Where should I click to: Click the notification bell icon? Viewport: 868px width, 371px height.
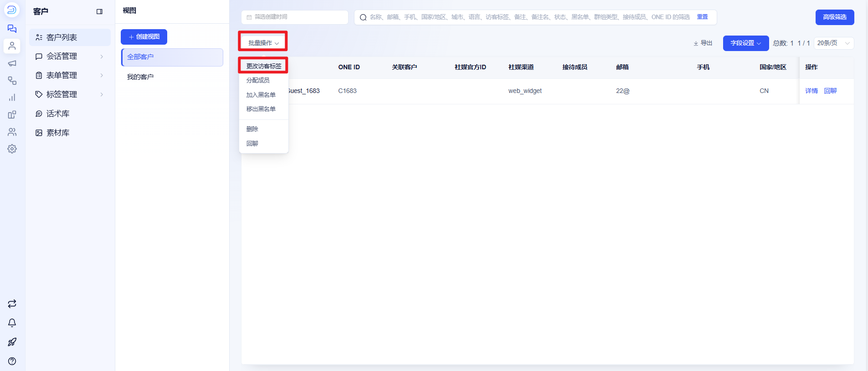(x=12, y=323)
